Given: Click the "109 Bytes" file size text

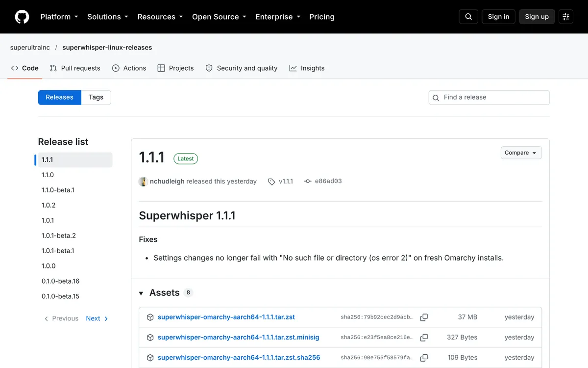Looking at the screenshot, I should 463,358.
